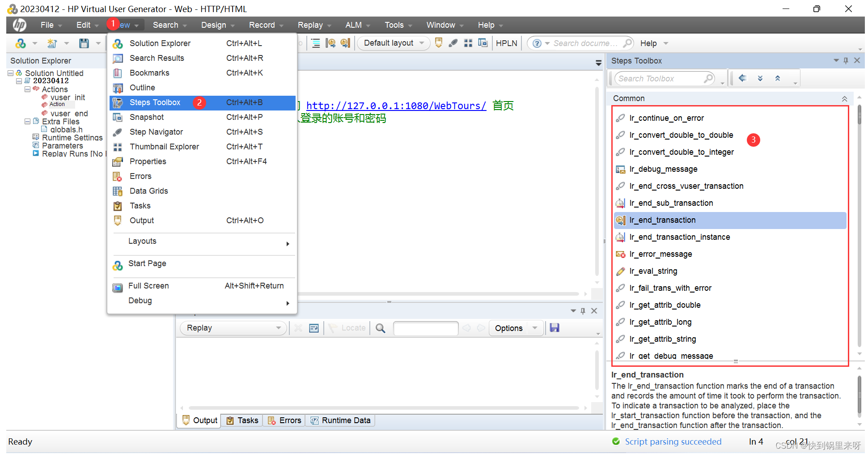Click the Start Page icon in menu
This screenshot has width=868, height=454.
coord(118,266)
